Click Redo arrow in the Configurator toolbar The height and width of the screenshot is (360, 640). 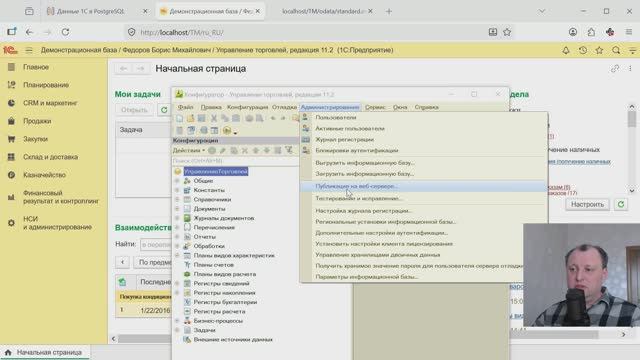click(282, 118)
